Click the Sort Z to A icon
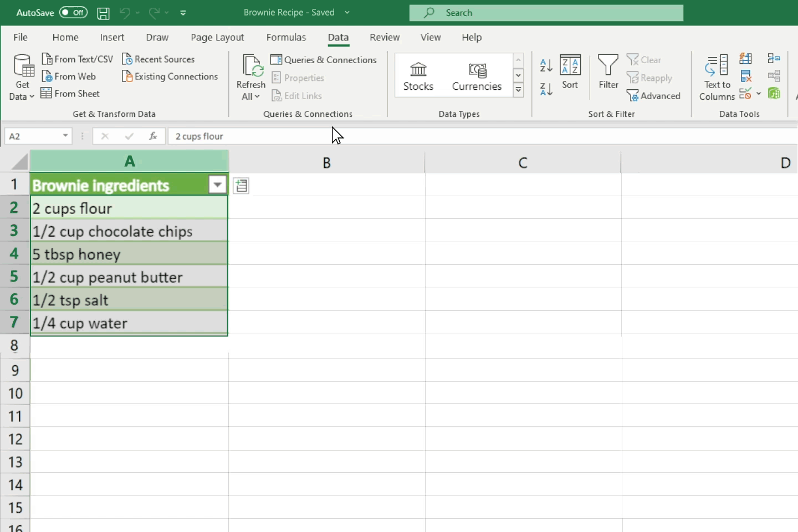 pos(546,89)
